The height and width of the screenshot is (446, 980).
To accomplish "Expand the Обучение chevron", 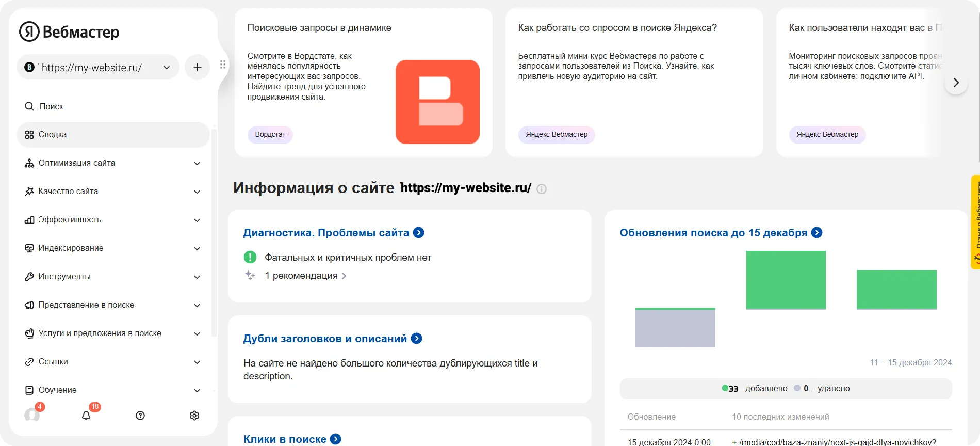I will [x=197, y=391].
